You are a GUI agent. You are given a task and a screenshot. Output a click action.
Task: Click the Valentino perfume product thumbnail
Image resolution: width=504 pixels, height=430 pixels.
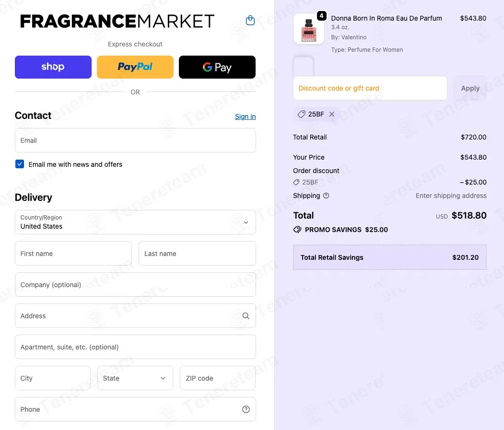coord(308,29)
